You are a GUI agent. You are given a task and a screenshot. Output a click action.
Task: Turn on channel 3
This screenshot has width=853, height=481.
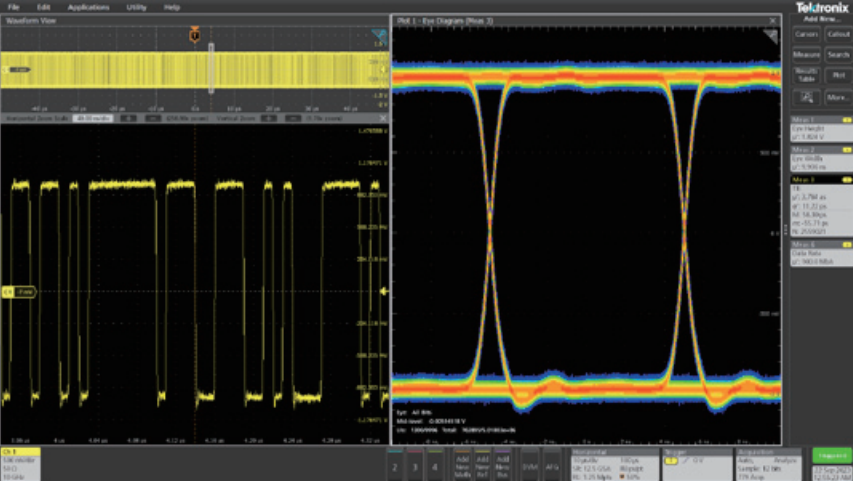click(415, 466)
